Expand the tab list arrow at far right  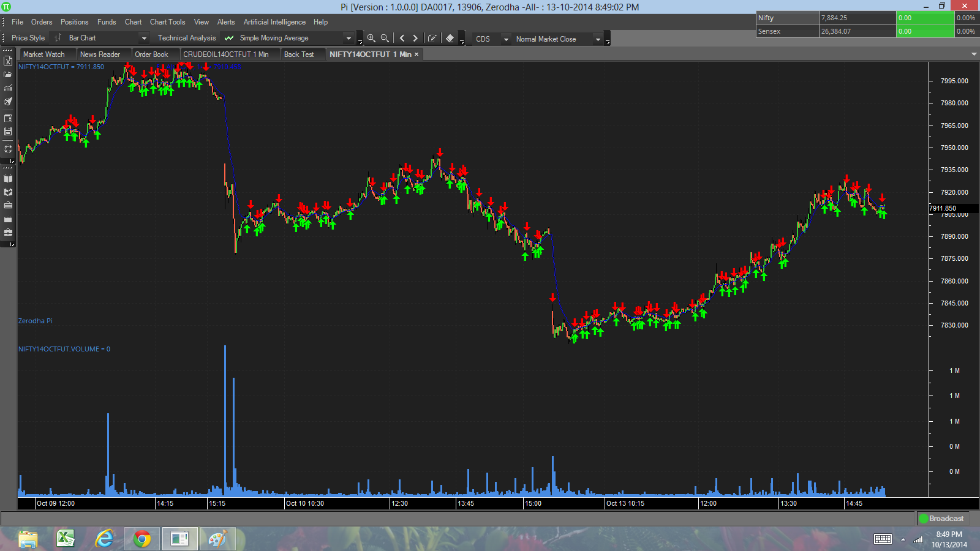coord(974,54)
